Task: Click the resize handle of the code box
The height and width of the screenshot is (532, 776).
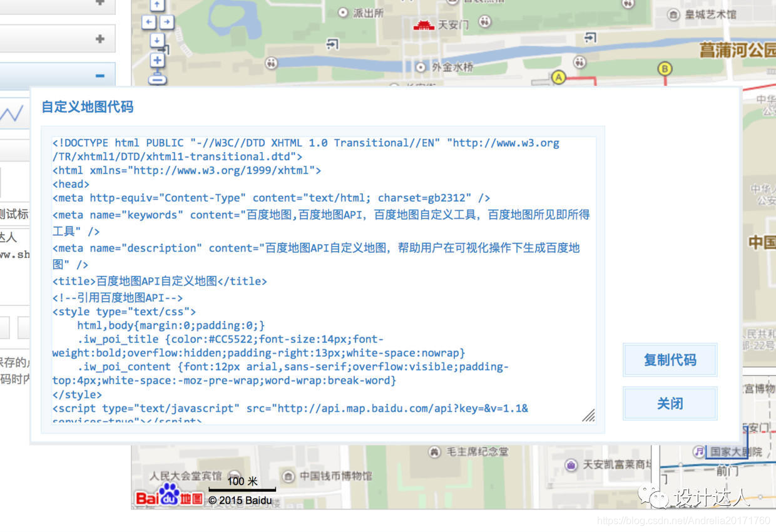Action: [x=588, y=415]
